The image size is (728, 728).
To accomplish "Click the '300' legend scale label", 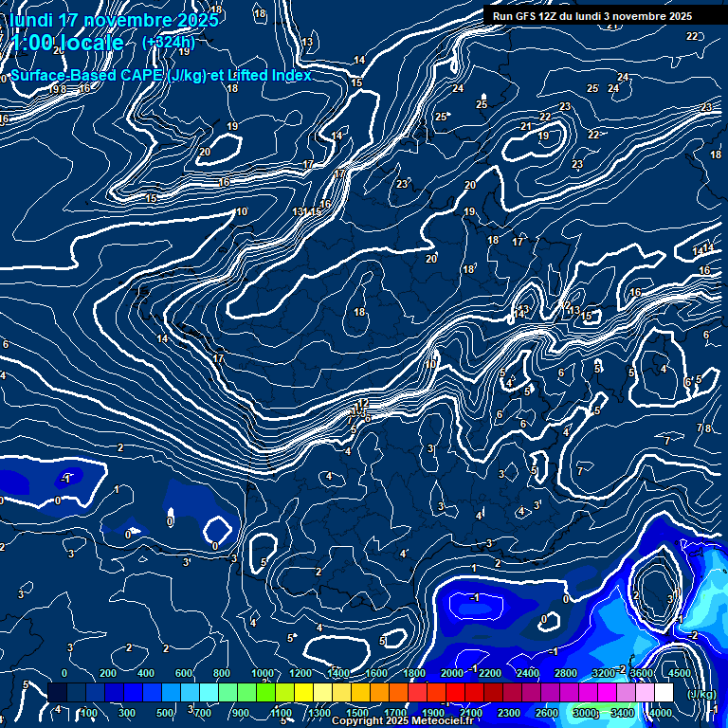I will click(127, 713).
